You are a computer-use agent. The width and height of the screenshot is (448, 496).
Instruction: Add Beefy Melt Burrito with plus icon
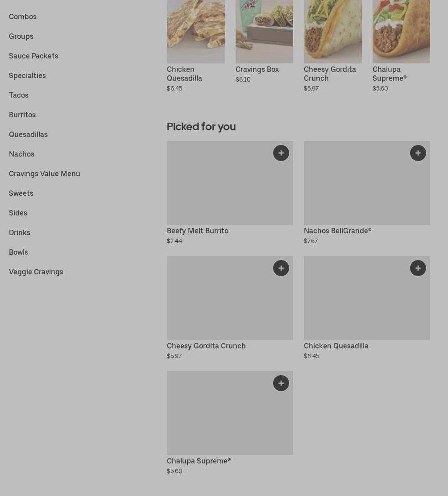click(x=281, y=153)
